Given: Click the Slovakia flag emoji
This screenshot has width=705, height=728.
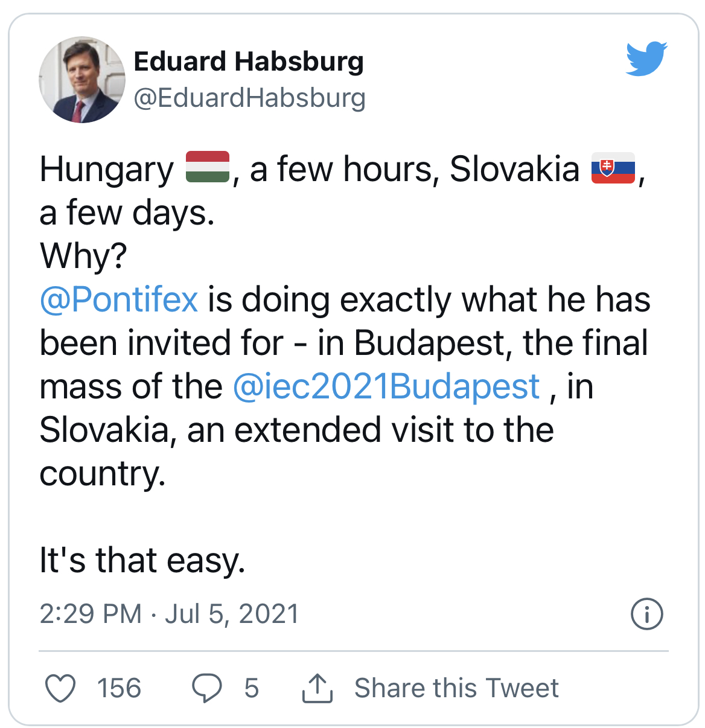Looking at the screenshot, I should [x=613, y=167].
